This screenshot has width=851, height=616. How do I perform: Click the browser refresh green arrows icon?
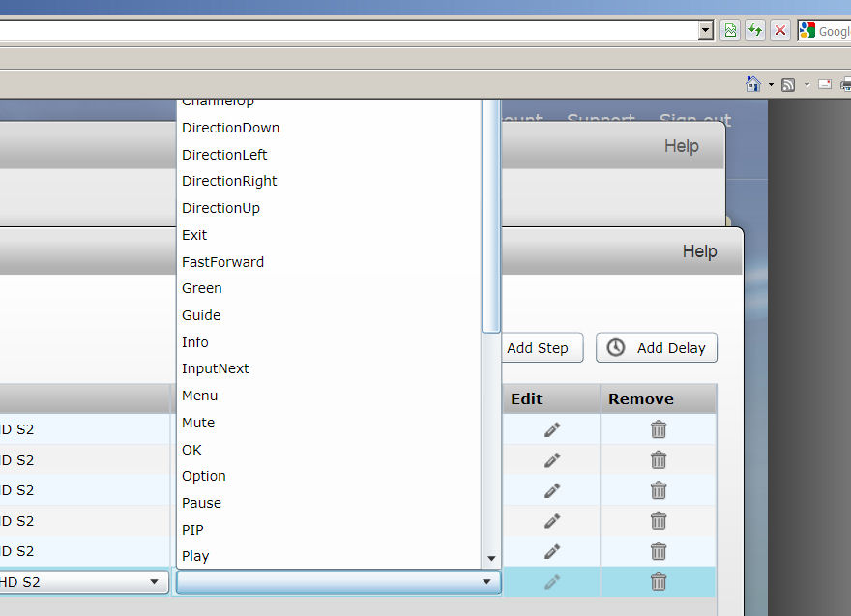click(755, 31)
